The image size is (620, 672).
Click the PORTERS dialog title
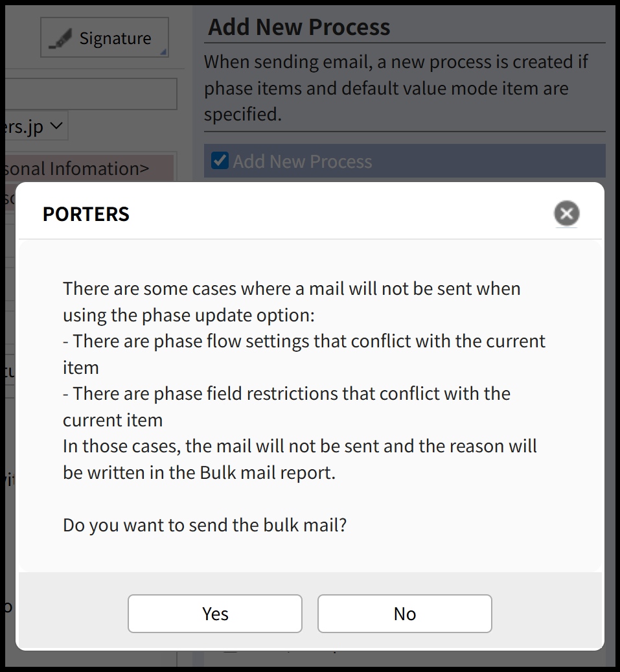point(86,214)
